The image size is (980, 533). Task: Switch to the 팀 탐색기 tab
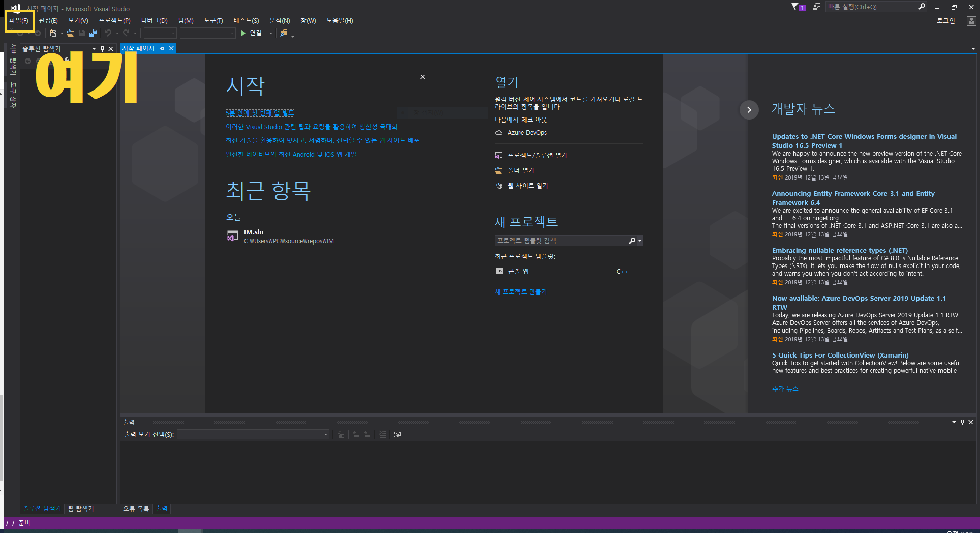click(x=81, y=509)
